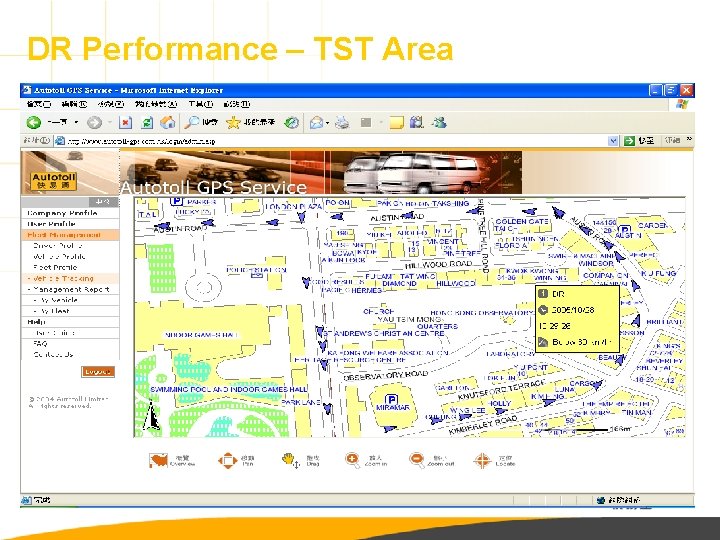Open the By Vehicle report link

tap(58, 300)
